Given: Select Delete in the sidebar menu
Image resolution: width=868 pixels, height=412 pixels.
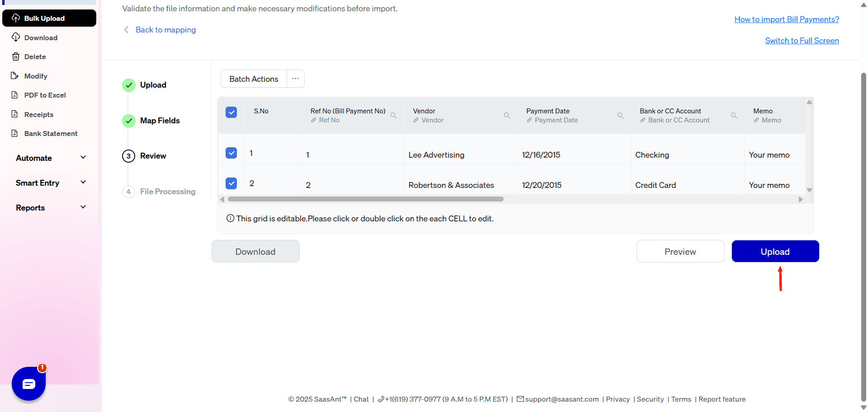Looking at the screenshot, I should (x=35, y=56).
